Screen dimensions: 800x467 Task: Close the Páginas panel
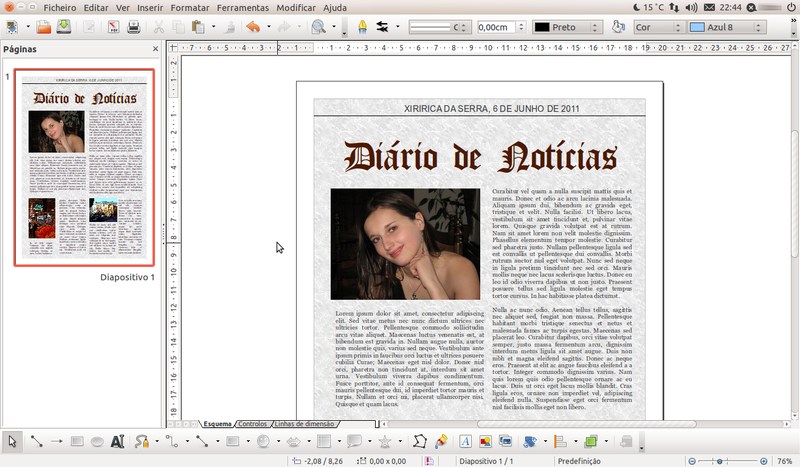(x=156, y=48)
